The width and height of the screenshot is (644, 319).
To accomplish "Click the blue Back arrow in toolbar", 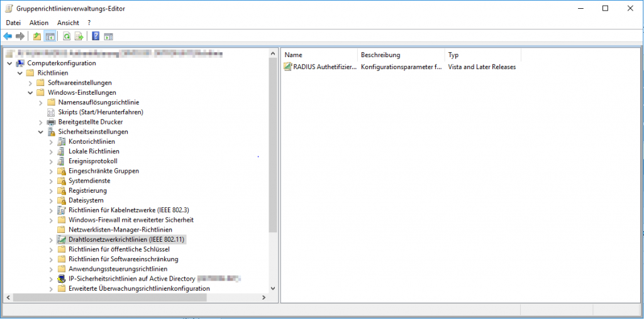I will (x=8, y=36).
